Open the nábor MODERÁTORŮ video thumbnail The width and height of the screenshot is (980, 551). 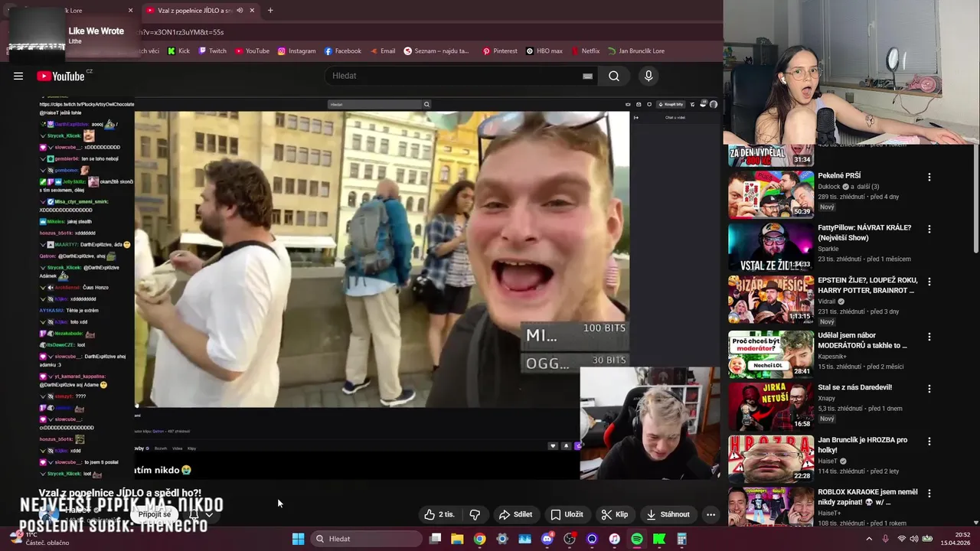coord(771,354)
